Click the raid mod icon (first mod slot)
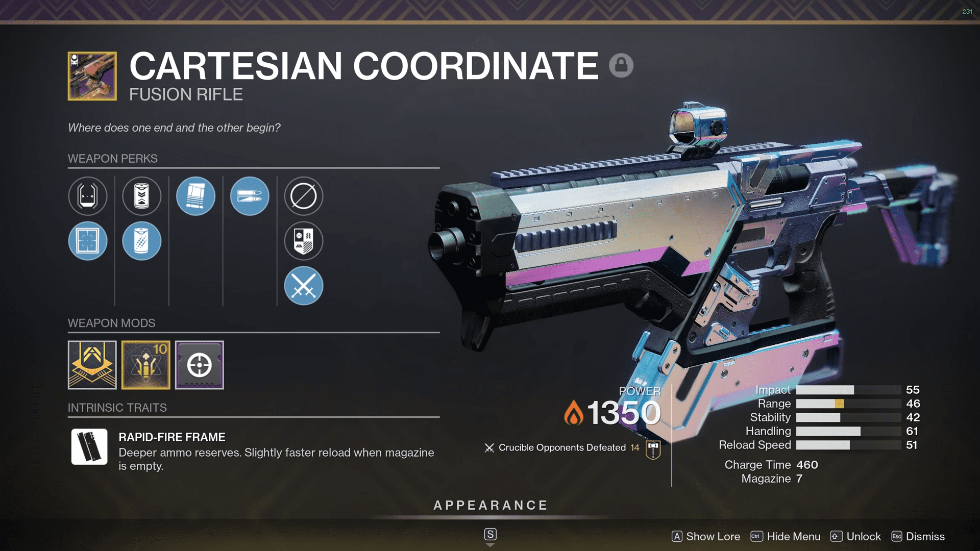 [x=92, y=365]
